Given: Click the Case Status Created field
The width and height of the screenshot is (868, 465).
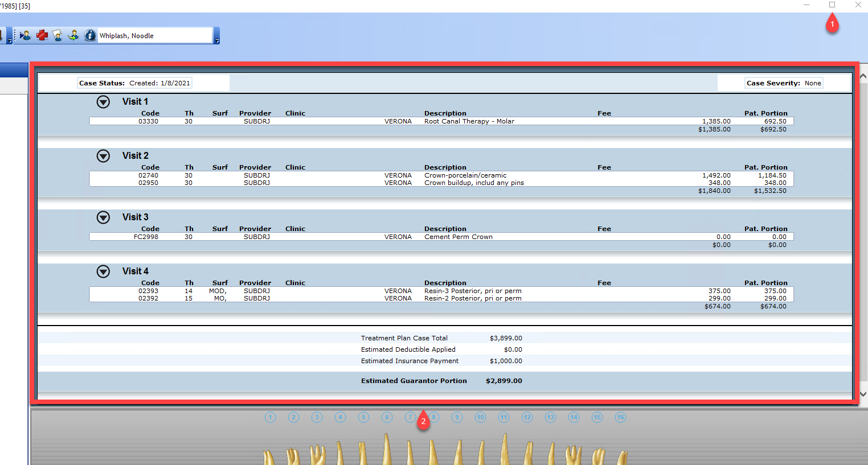Looking at the screenshot, I should coord(134,83).
